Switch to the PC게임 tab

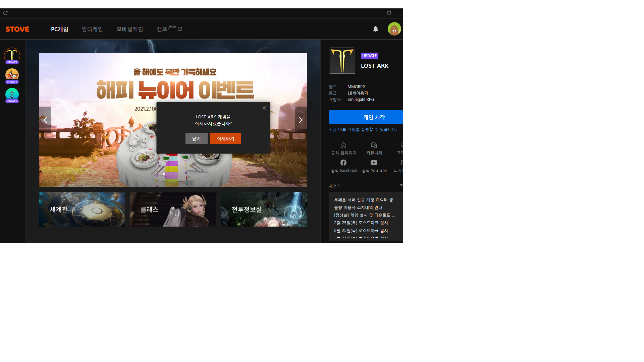(x=60, y=29)
